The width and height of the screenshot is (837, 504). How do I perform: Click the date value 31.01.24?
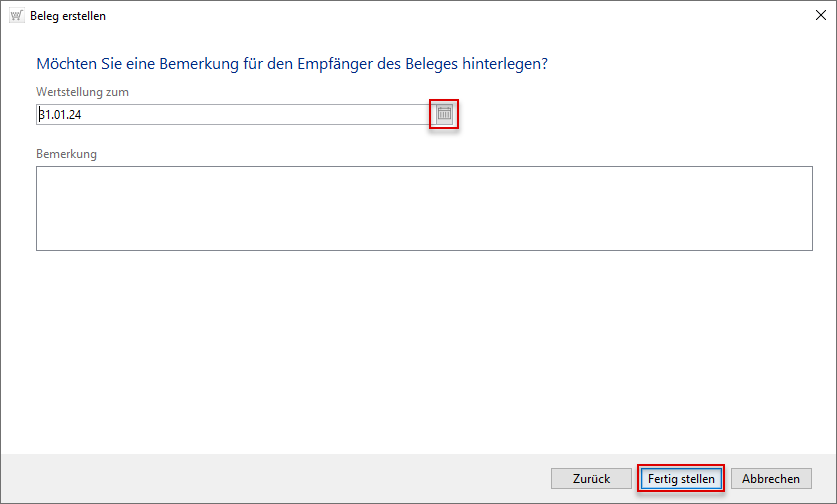click(x=60, y=115)
